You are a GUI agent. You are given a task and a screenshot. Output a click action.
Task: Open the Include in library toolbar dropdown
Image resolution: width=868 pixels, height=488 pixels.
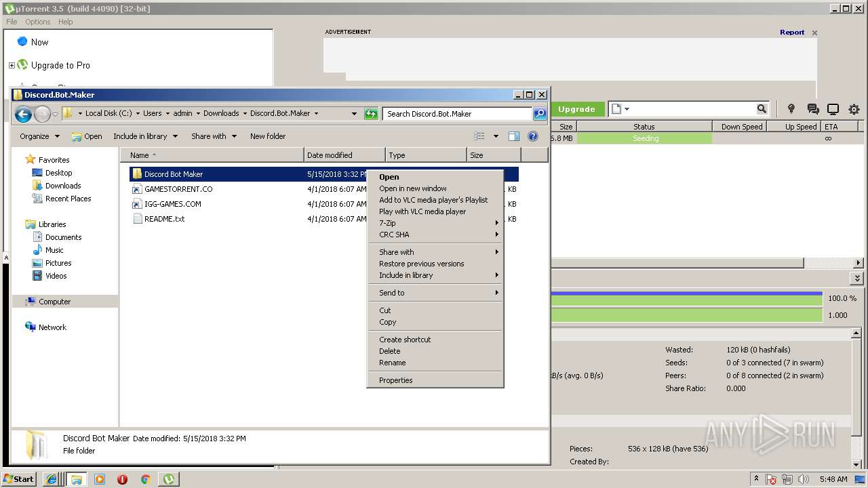click(x=146, y=136)
